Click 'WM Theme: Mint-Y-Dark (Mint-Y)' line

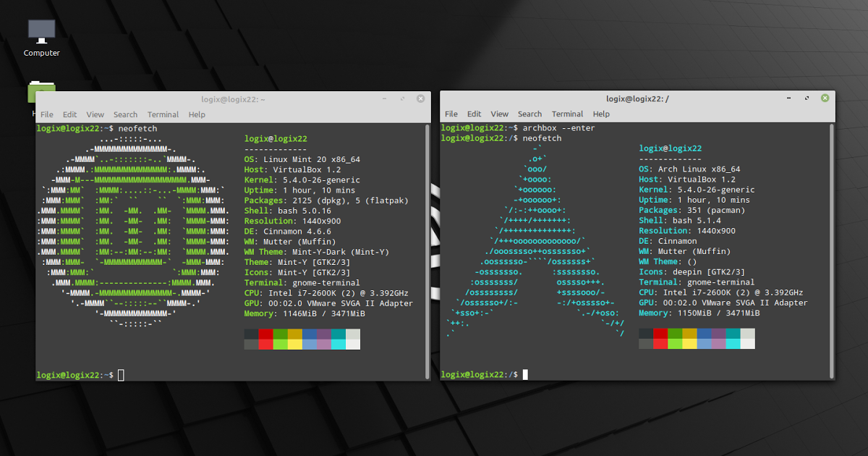pyautogui.click(x=317, y=252)
